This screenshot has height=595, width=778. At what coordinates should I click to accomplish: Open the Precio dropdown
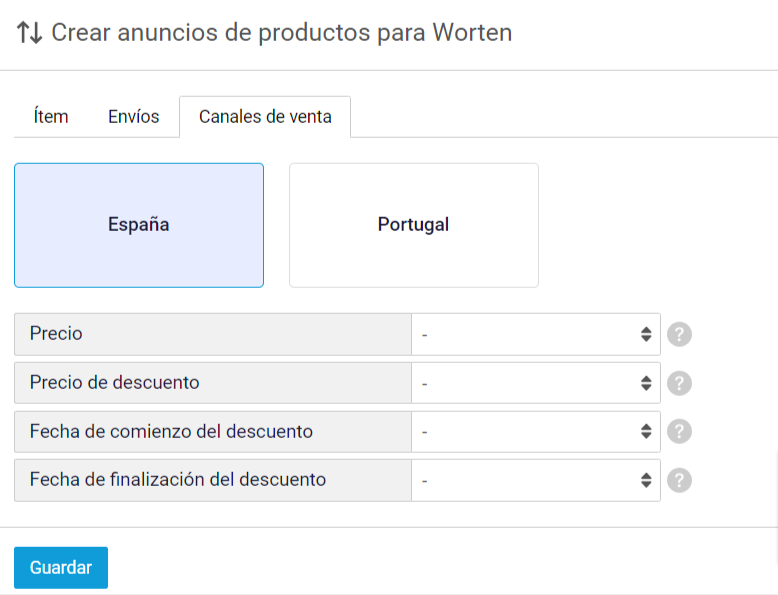(536, 334)
